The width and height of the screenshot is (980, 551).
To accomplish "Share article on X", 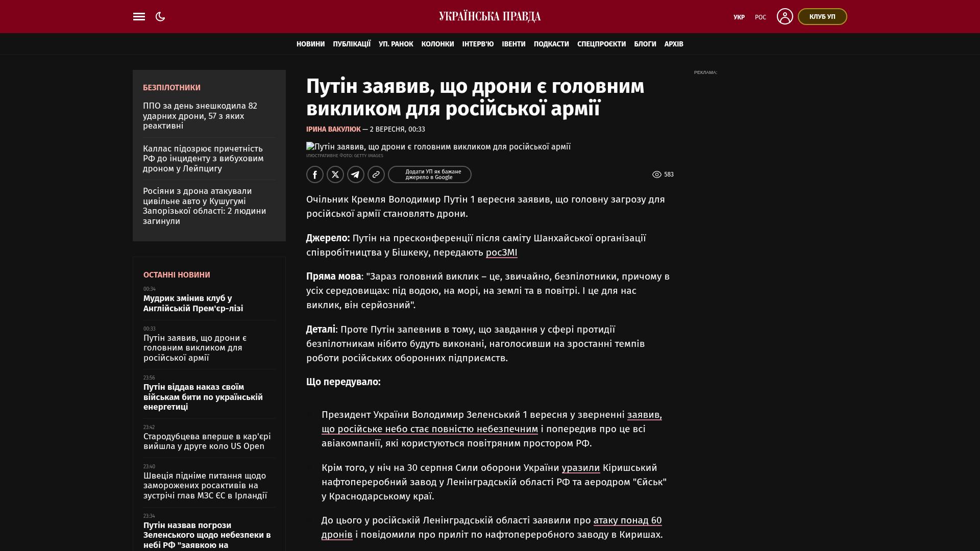I will tap(335, 174).
